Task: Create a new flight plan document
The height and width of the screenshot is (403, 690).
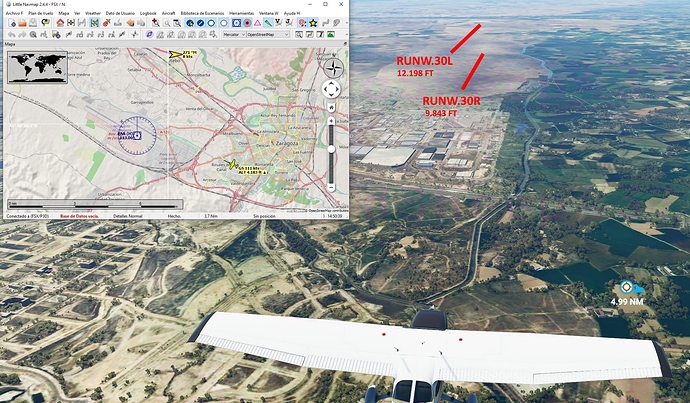Action: [12, 23]
